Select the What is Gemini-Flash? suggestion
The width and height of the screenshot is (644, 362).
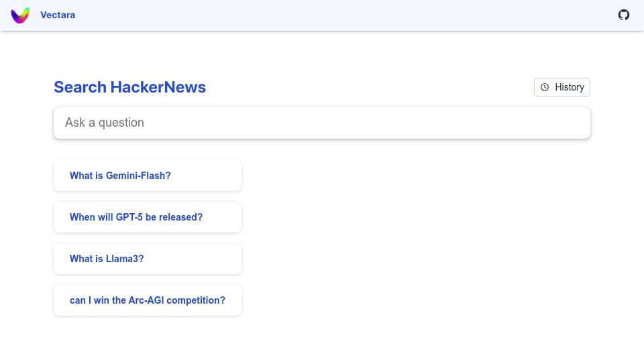pyautogui.click(x=148, y=176)
